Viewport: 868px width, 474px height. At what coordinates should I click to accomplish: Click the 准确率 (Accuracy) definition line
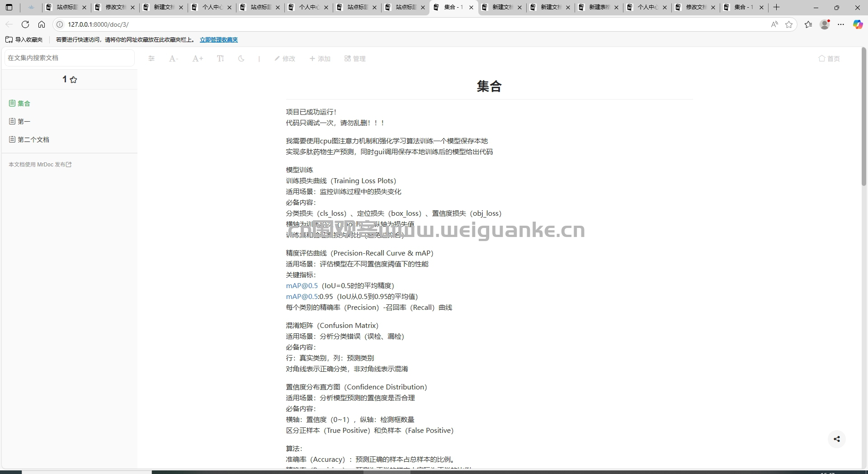coord(370,459)
